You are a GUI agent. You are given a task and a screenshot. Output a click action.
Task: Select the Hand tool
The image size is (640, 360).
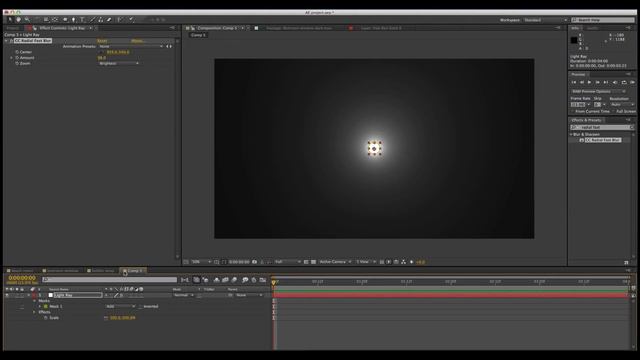click(18, 20)
